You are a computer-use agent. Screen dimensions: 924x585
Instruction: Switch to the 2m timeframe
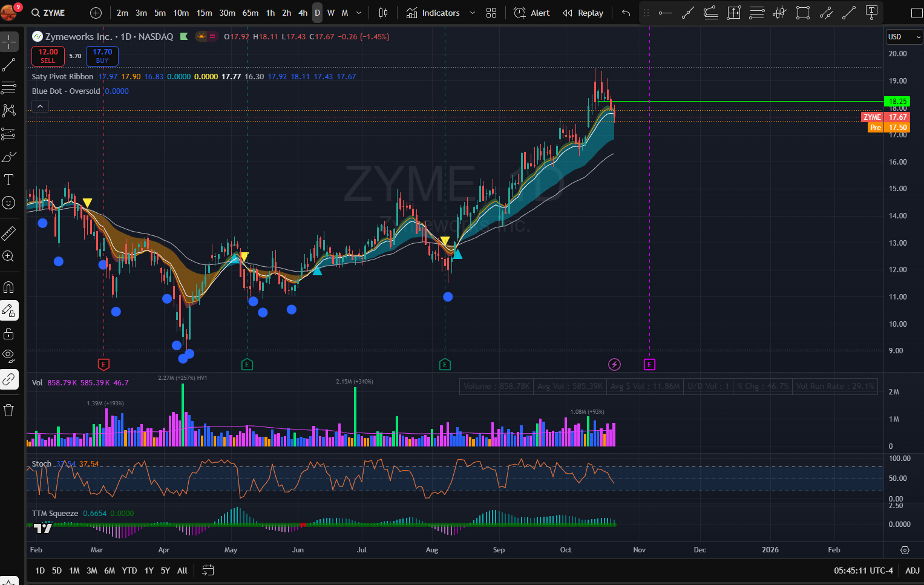click(x=122, y=13)
